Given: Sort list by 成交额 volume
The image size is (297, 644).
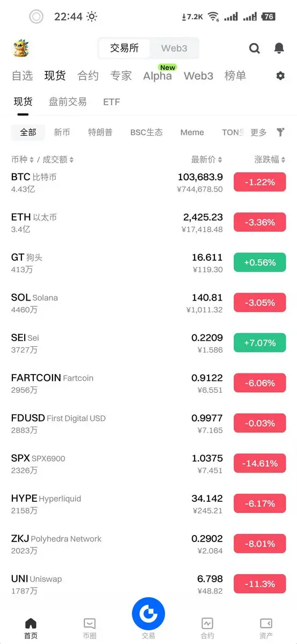Looking at the screenshot, I should click(58, 159).
